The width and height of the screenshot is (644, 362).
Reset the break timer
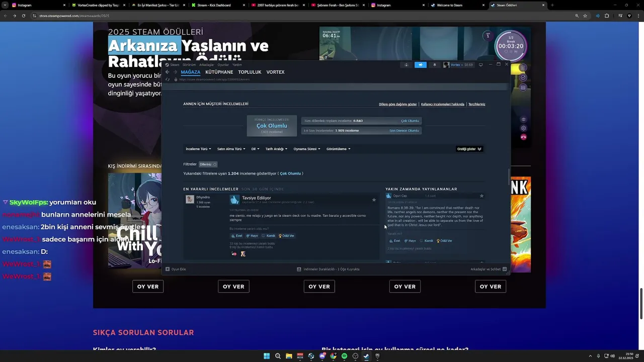click(506, 51)
